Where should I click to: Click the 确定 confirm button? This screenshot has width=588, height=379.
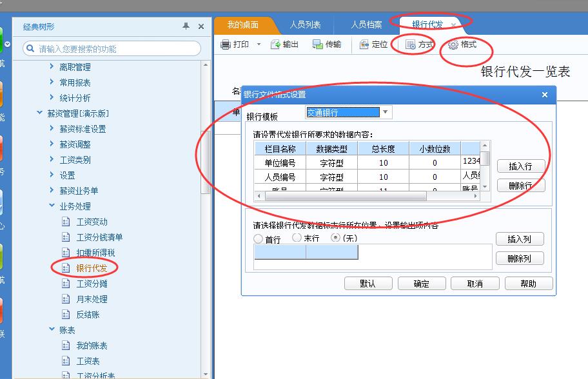click(x=422, y=283)
